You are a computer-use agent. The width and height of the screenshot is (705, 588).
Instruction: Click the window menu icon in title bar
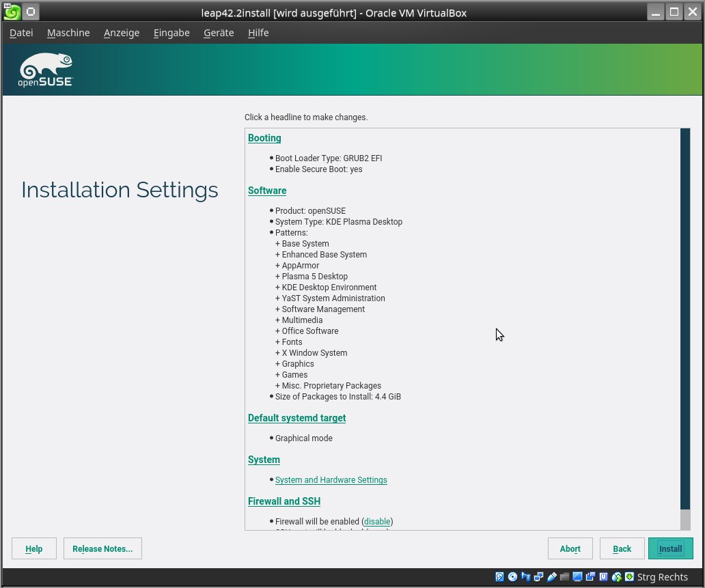pyautogui.click(x=12, y=12)
